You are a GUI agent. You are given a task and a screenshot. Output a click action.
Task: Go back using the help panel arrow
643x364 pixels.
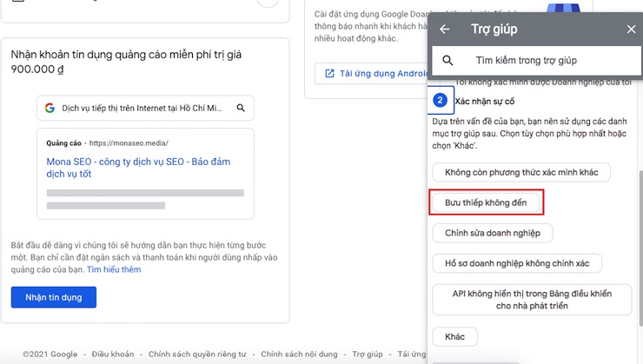(x=445, y=30)
